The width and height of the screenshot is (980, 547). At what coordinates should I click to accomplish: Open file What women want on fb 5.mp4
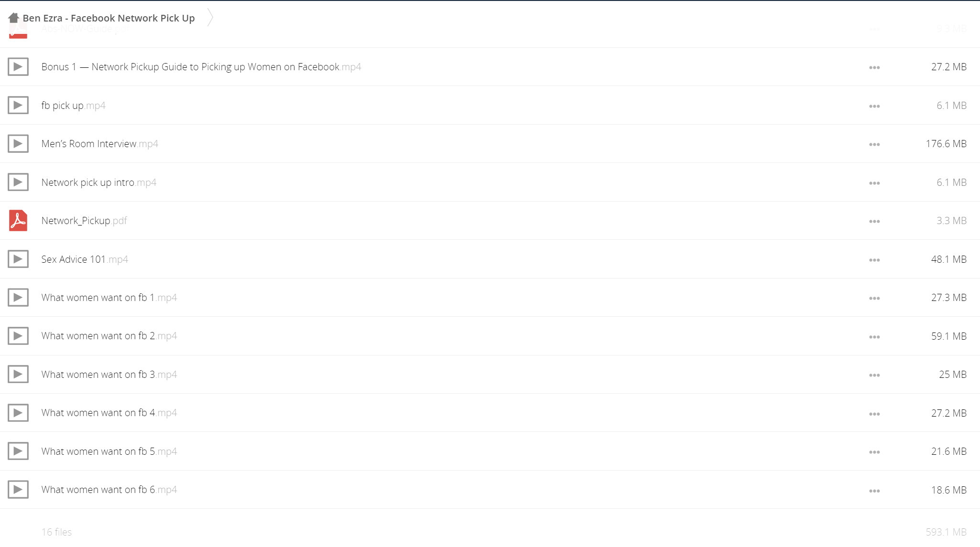[x=109, y=451]
